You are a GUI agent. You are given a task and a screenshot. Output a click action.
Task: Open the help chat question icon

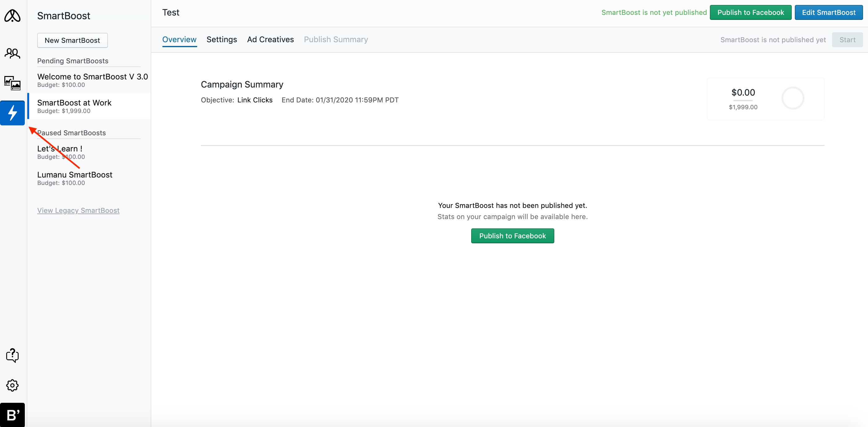point(12,355)
